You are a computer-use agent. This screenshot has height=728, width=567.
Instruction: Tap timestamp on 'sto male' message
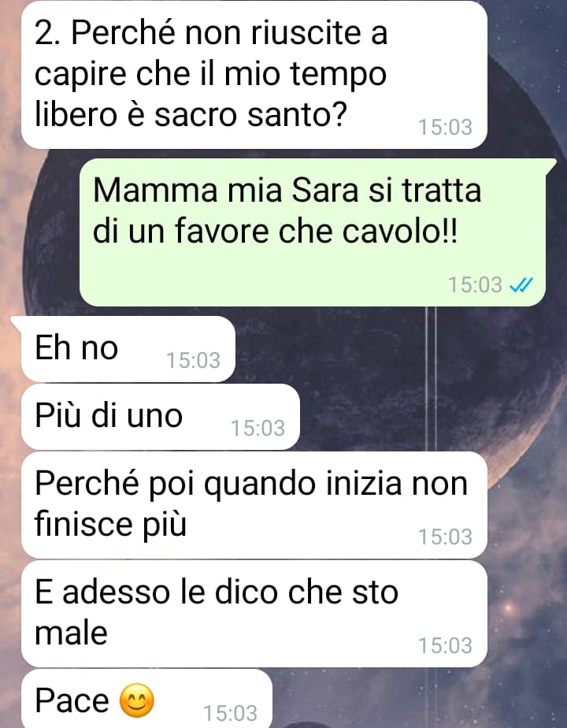tap(445, 646)
